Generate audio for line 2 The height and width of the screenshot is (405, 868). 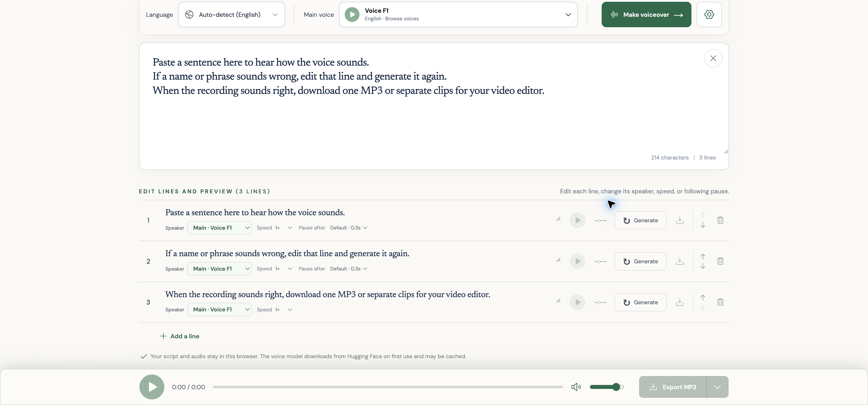[640, 261]
